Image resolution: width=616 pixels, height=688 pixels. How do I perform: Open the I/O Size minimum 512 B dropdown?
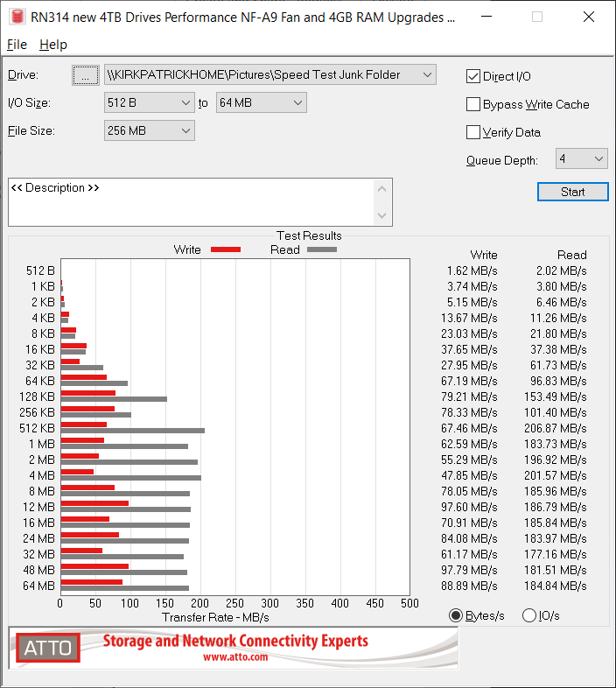(149, 102)
